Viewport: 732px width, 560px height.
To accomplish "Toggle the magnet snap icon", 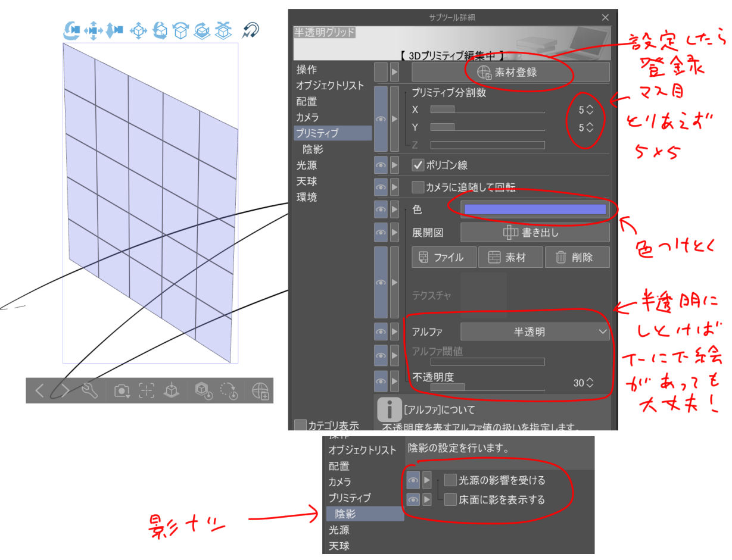I will click(250, 30).
